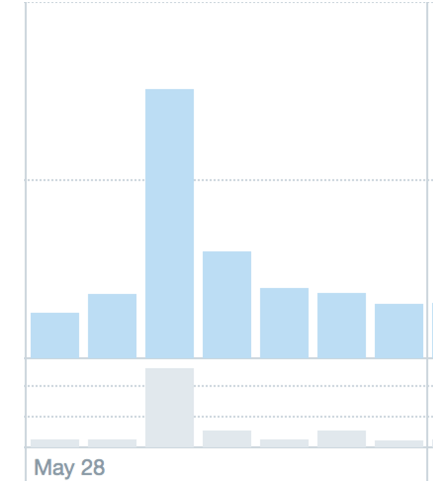Click the tallest blue bar in the chart
Viewport: 448px width, 481px height.
(x=170, y=223)
